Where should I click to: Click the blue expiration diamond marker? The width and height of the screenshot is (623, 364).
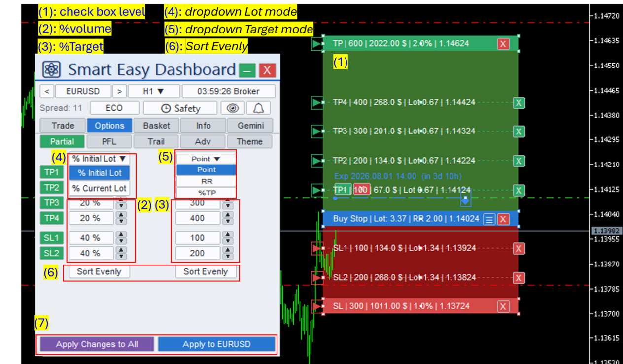click(465, 200)
